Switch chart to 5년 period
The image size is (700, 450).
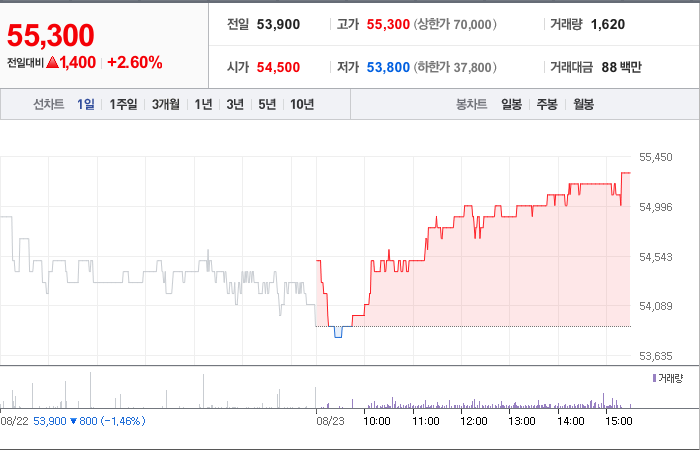coord(267,104)
